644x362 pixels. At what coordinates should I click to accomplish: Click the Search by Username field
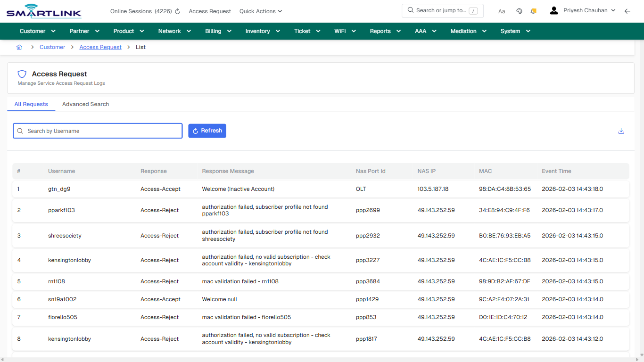point(98,131)
